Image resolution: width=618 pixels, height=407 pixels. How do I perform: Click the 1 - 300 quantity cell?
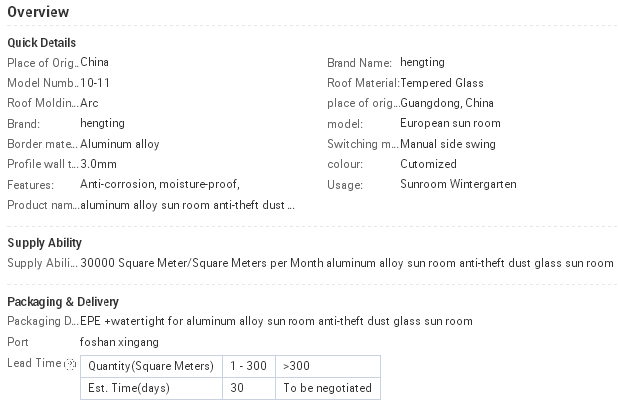pos(249,366)
